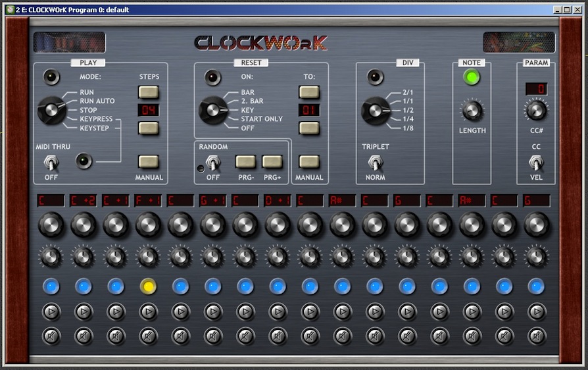
Task: Mute the G +1 step
Action: (x=212, y=336)
